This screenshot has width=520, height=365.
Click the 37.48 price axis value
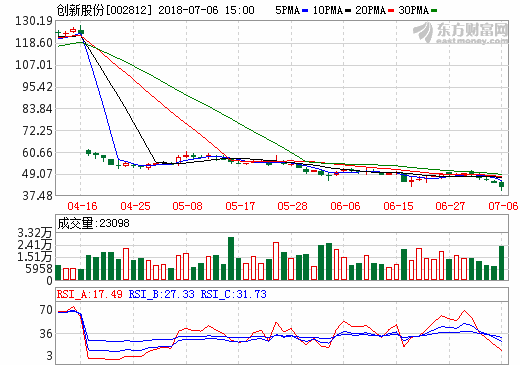tap(37, 196)
